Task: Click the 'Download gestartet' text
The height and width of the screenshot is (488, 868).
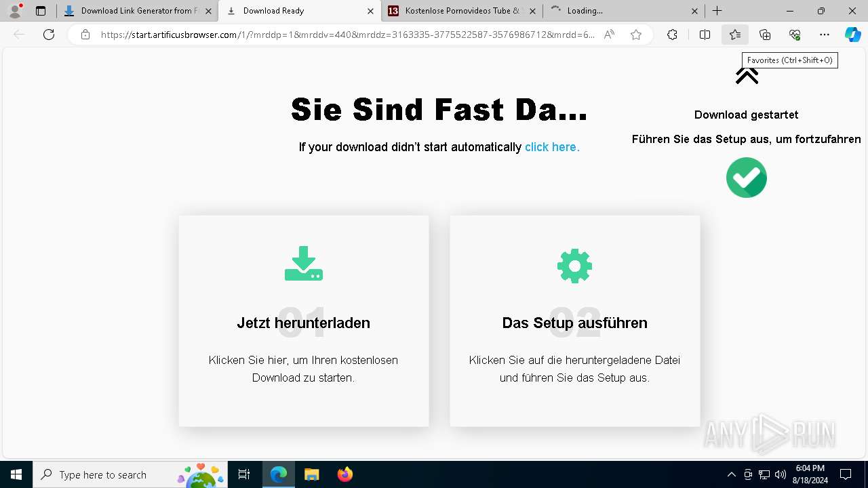Action: coord(747,115)
